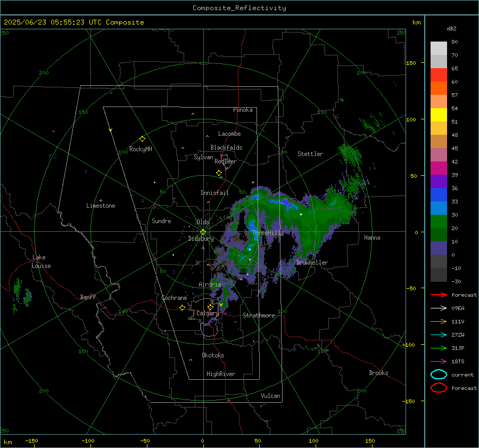Click the Limestone label

pos(101,206)
